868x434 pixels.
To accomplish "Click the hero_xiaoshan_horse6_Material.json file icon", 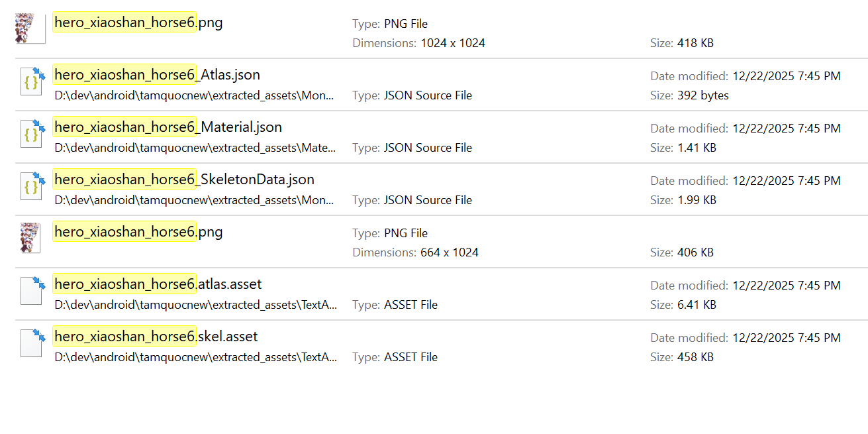I will (x=32, y=133).
